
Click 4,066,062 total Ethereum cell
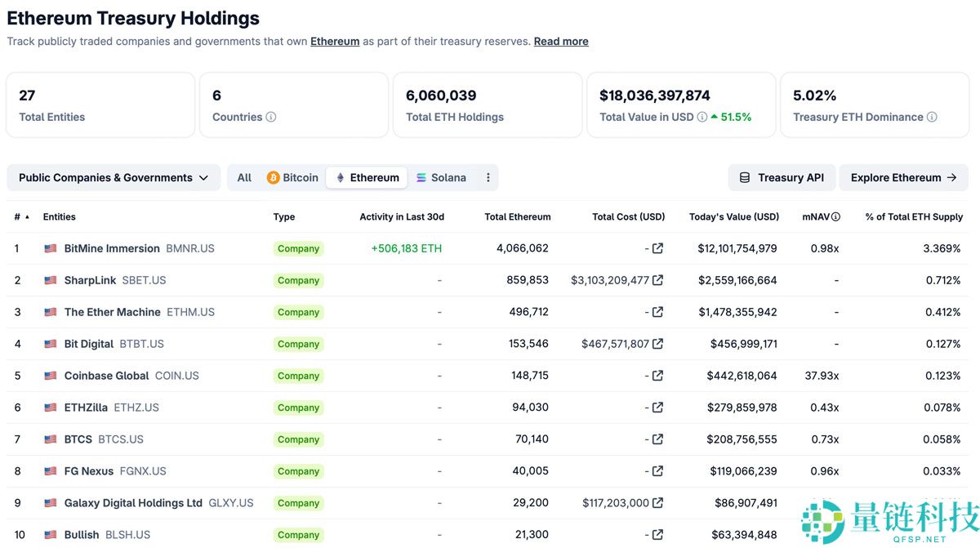tap(523, 248)
